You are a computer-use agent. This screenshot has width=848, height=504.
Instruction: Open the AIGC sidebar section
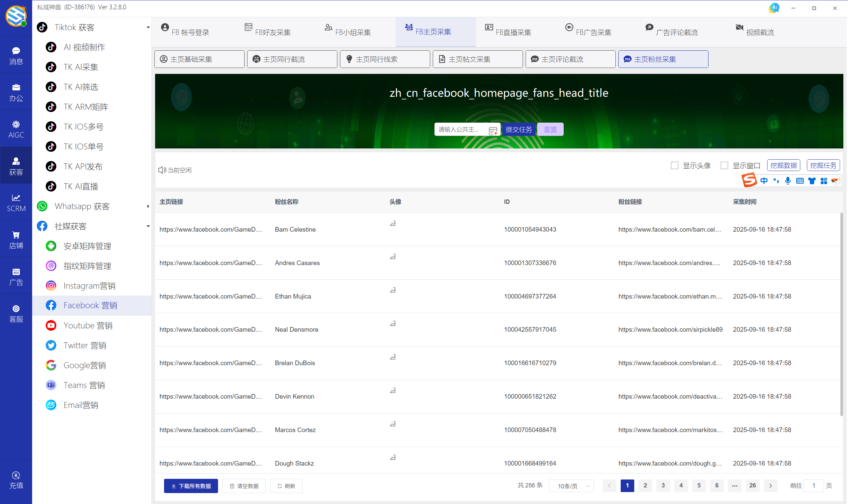(x=16, y=129)
